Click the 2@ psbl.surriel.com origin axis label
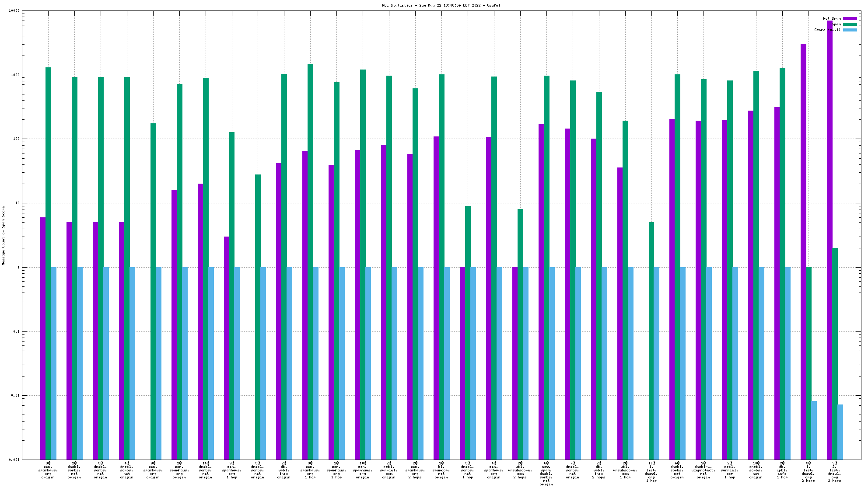Image resolution: width=868 pixels, height=488 pixels. [x=388, y=470]
